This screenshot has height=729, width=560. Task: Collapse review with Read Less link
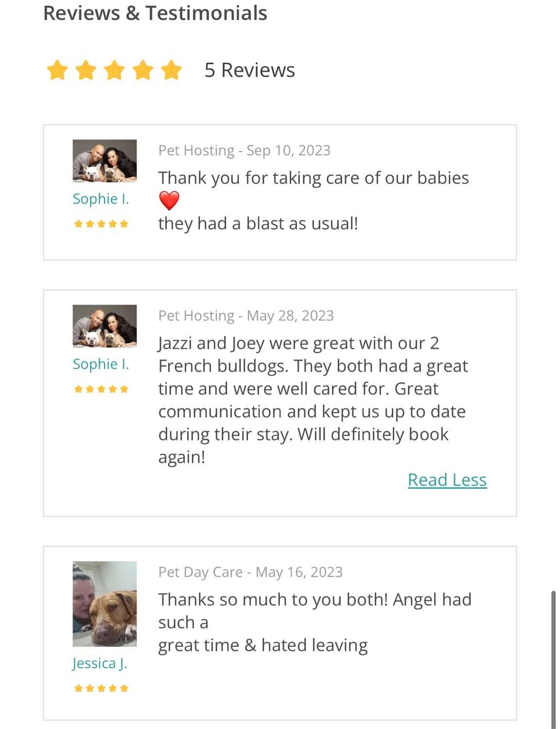pos(447,480)
